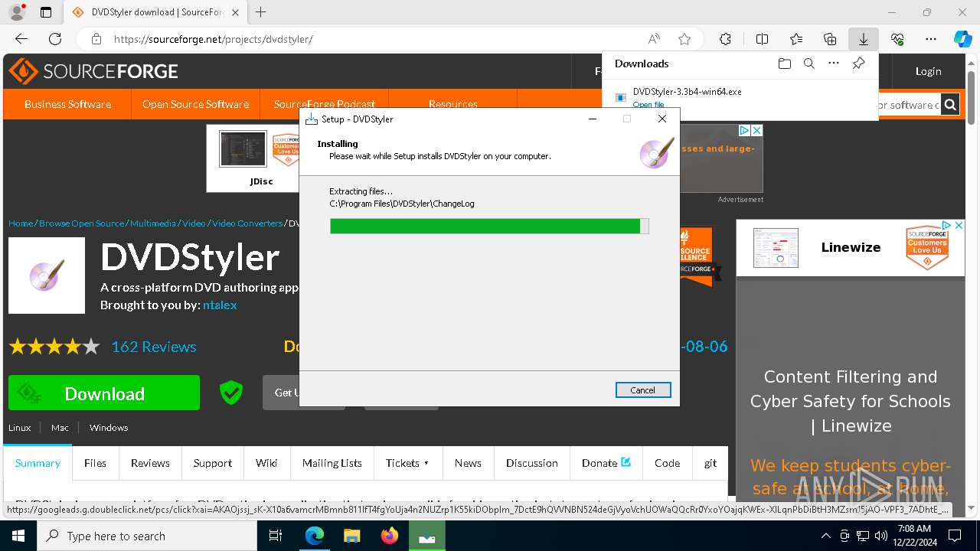Open the notification center icon
Image resolution: width=980 pixels, height=551 pixels.
[955, 536]
